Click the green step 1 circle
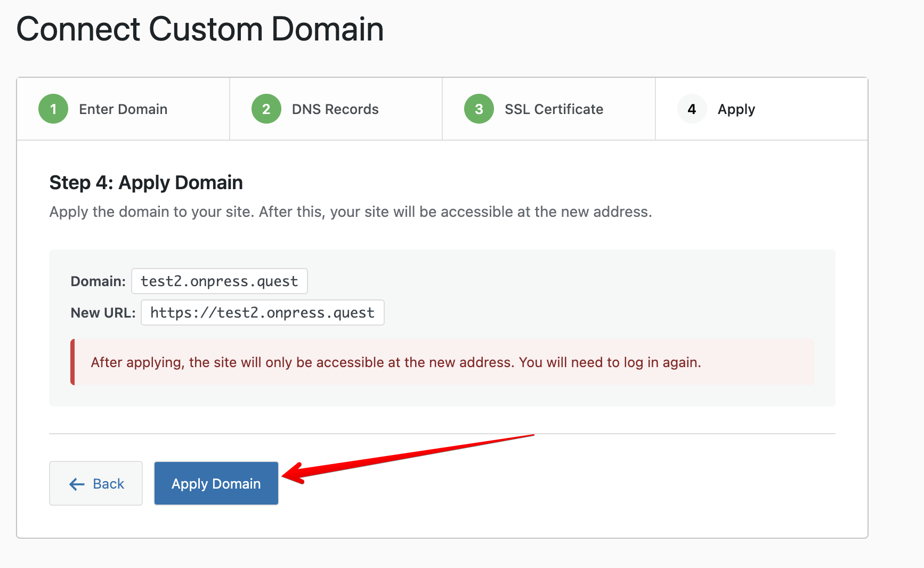Image resolution: width=924 pixels, height=568 pixels. pyautogui.click(x=53, y=109)
